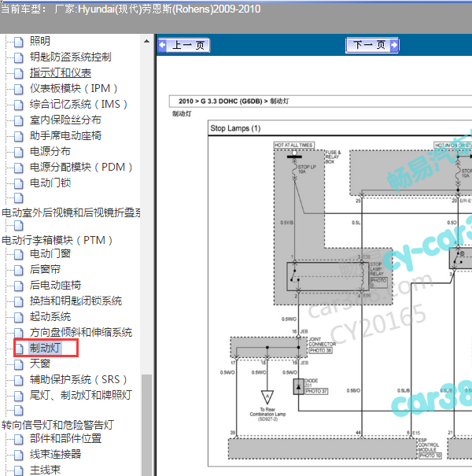472x476 pixels.
Task: Click the page icon beside 电源分配模块（PDM）
Action: click(19, 168)
